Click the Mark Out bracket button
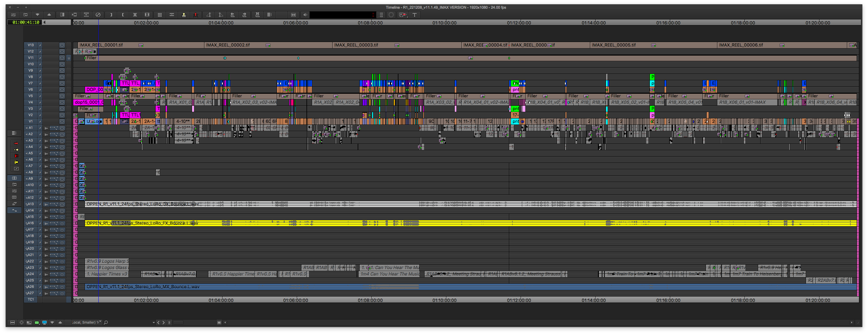This screenshot has width=868, height=334. pos(123,15)
